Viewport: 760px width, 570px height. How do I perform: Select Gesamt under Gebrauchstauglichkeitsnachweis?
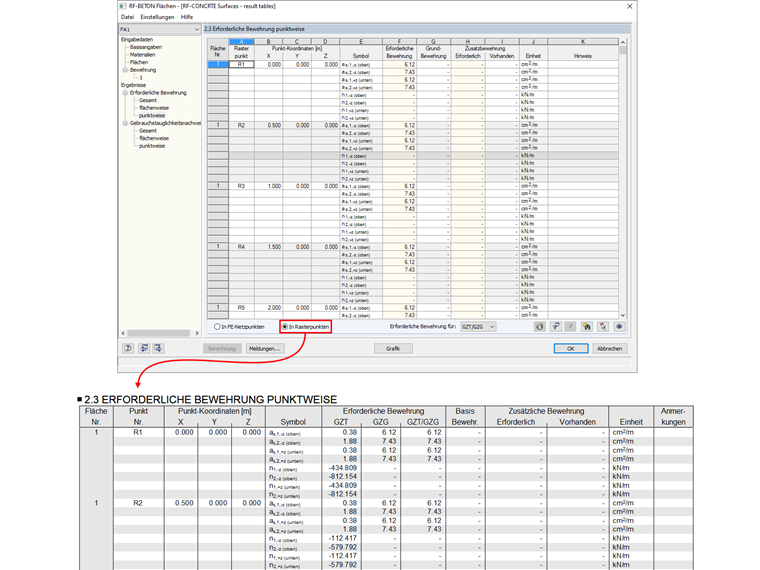[147, 130]
